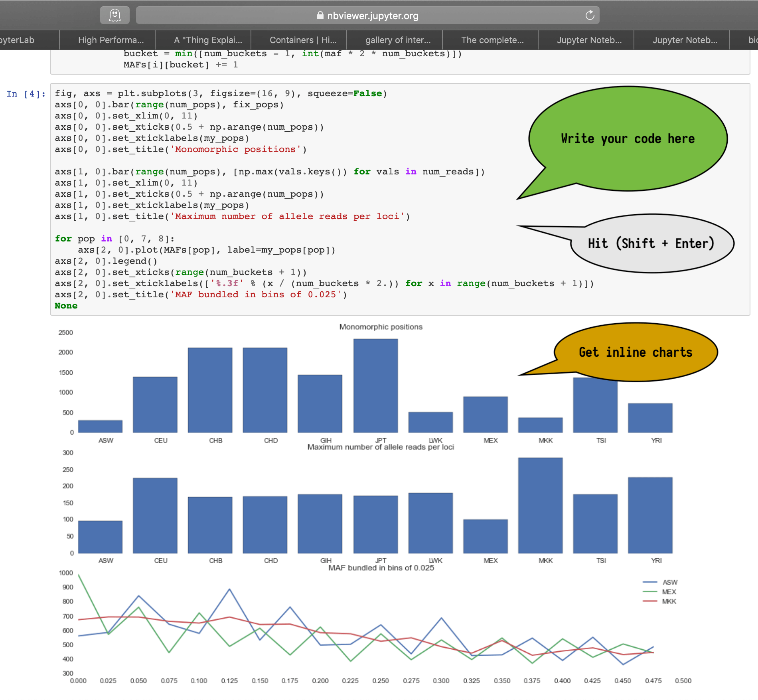758x700 pixels.
Task: Click the Ghostery ghost icon in toolbar
Action: click(115, 16)
